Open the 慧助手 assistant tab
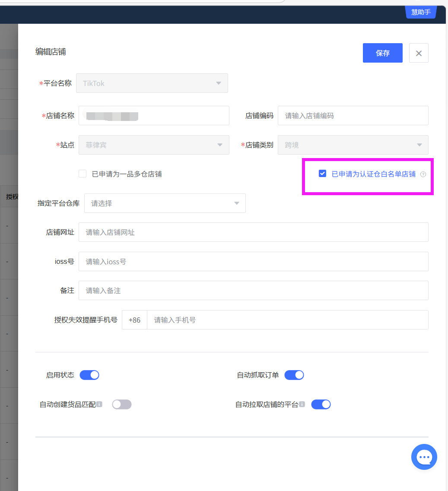The width and height of the screenshot is (448, 491). click(x=420, y=12)
